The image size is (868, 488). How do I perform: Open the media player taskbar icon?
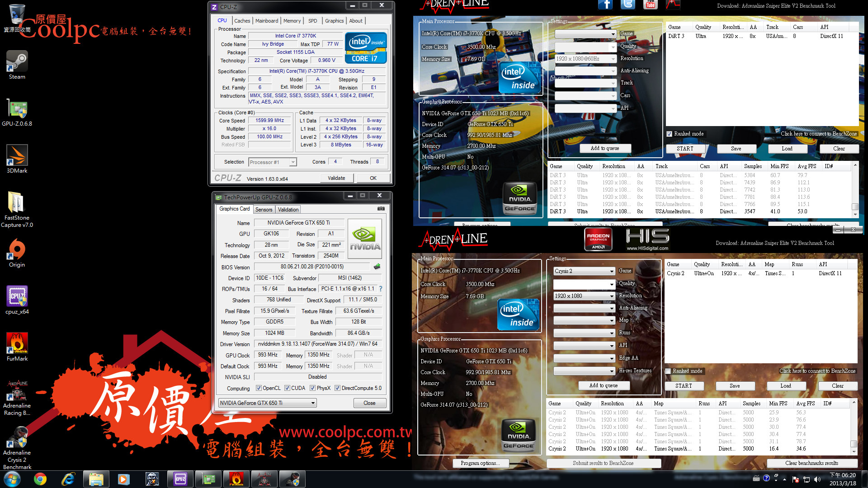tap(123, 479)
